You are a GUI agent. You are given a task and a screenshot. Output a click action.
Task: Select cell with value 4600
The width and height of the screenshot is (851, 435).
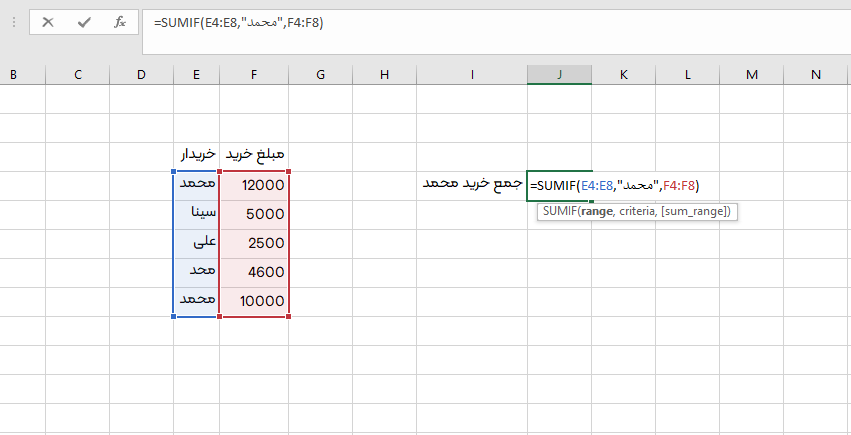coord(254,271)
